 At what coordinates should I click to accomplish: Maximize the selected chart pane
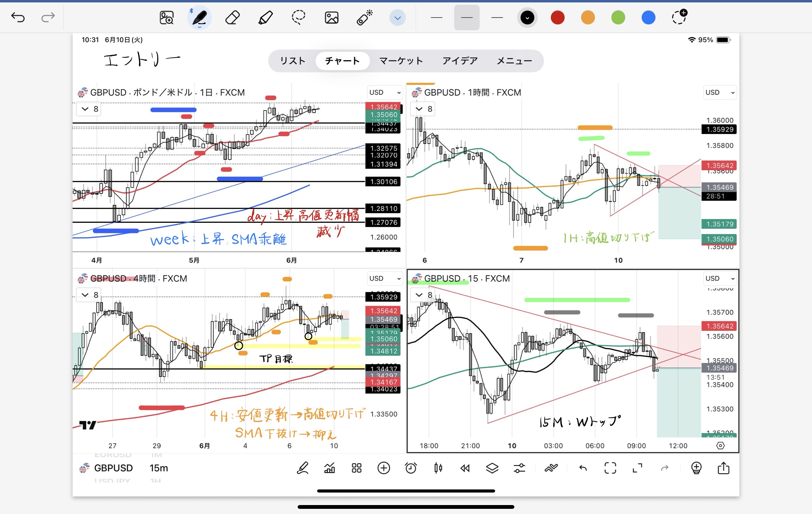[638, 468]
